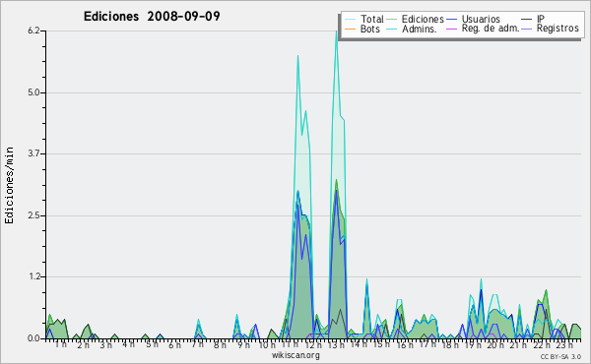Select the 'Reg. de adm.' legend entry
This screenshot has height=364, width=591.
click(x=491, y=29)
